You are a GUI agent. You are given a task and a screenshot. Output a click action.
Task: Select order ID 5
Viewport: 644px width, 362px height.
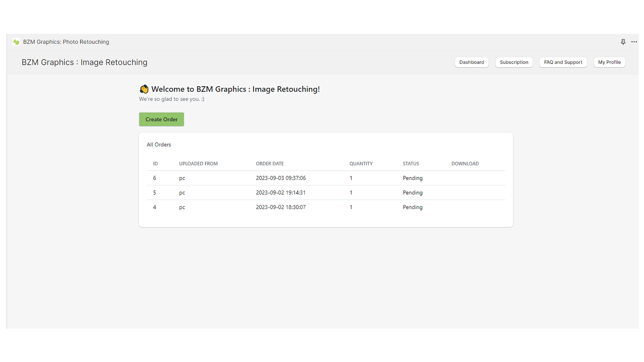[x=155, y=193]
